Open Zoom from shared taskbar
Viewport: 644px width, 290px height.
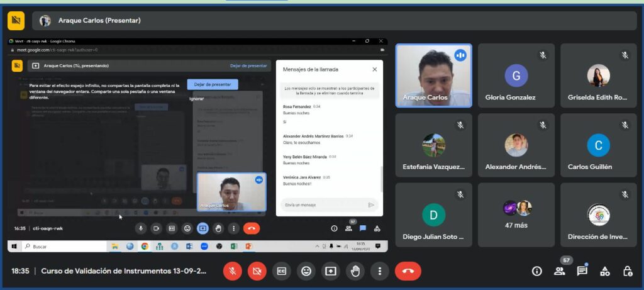(x=204, y=247)
